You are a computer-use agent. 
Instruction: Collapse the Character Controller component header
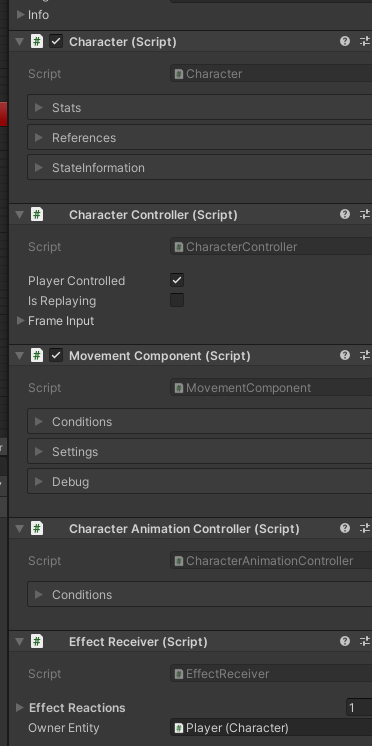click(20, 215)
